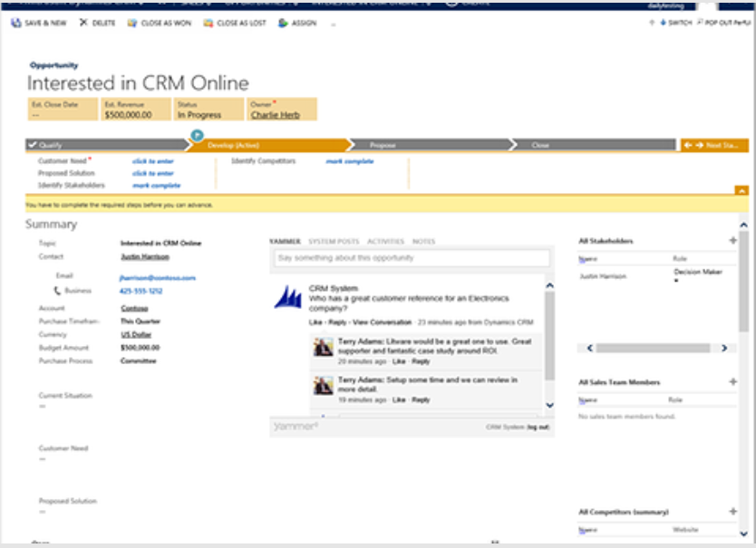
Task: Click Yammer feed scroll down arrow
Action: click(x=549, y=405)
